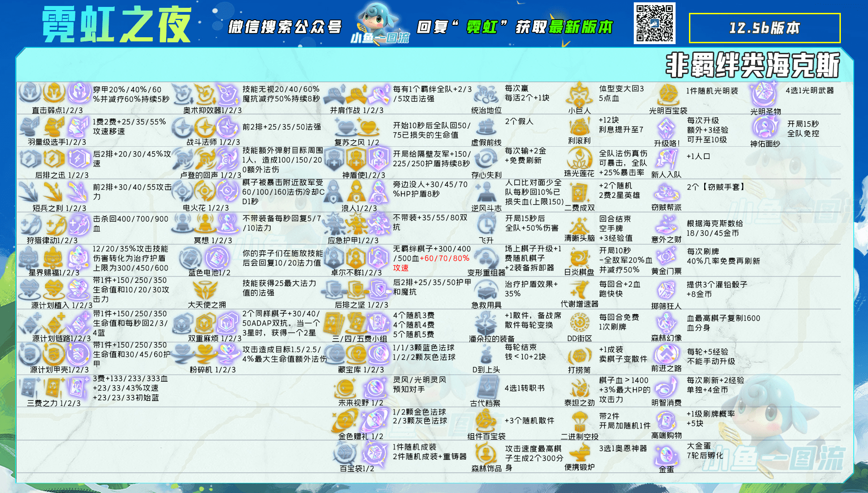Click the 复苏之风 1/2 label
Image resolution: width=868 pixels, height=493 pixels.
pyautogui.click(x=357, y=143)
